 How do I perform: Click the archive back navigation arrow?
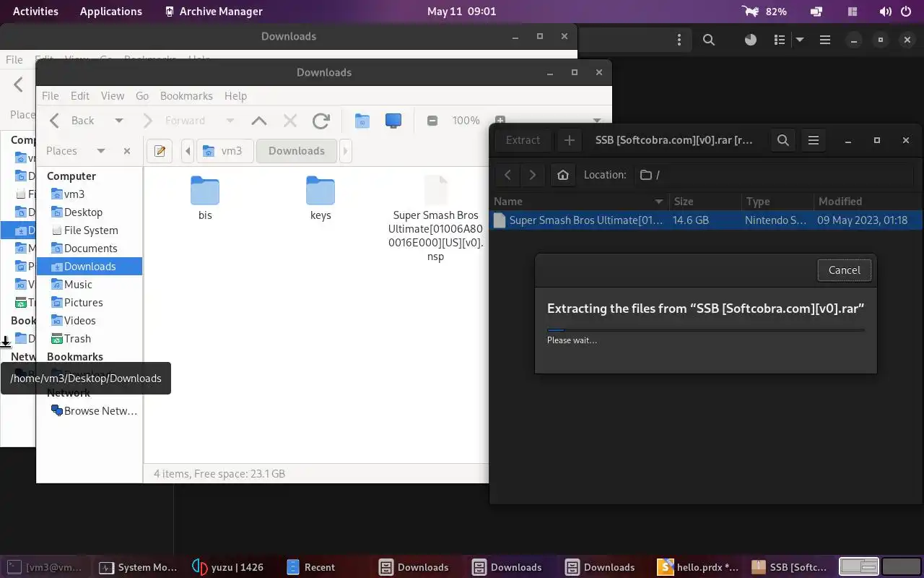coord(507,175)
